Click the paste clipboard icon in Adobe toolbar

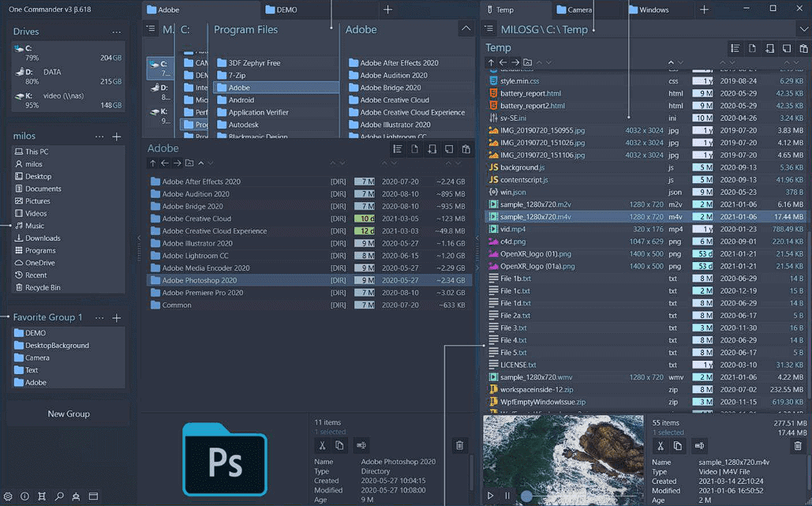[466, 149]
